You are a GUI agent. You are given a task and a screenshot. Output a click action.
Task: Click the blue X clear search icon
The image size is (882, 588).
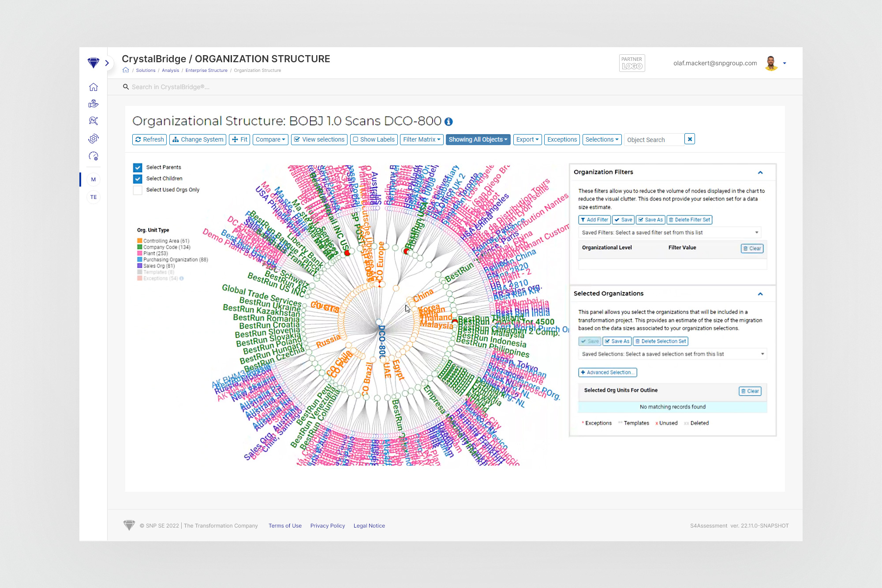(690, 139)
